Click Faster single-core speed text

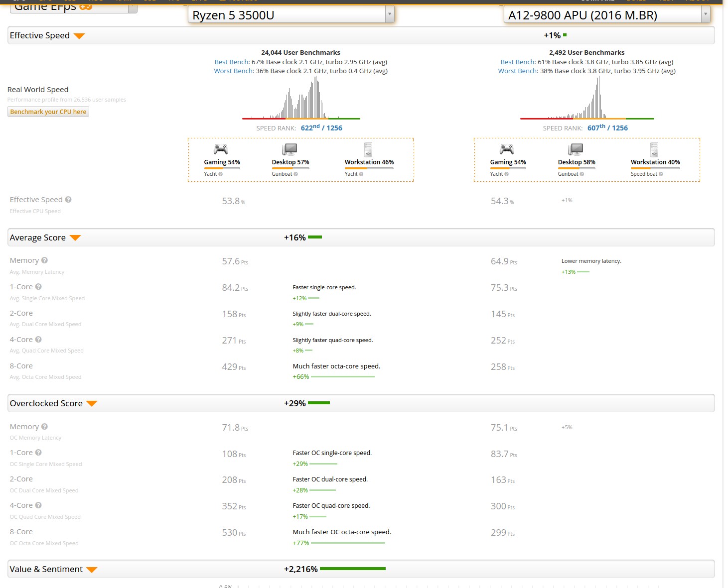(324, 287)
